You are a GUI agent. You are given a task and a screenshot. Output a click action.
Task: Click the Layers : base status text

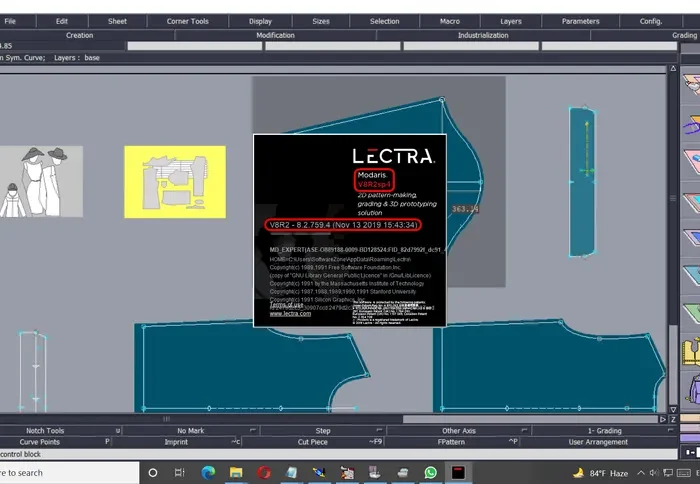click(x=77, y=58)
